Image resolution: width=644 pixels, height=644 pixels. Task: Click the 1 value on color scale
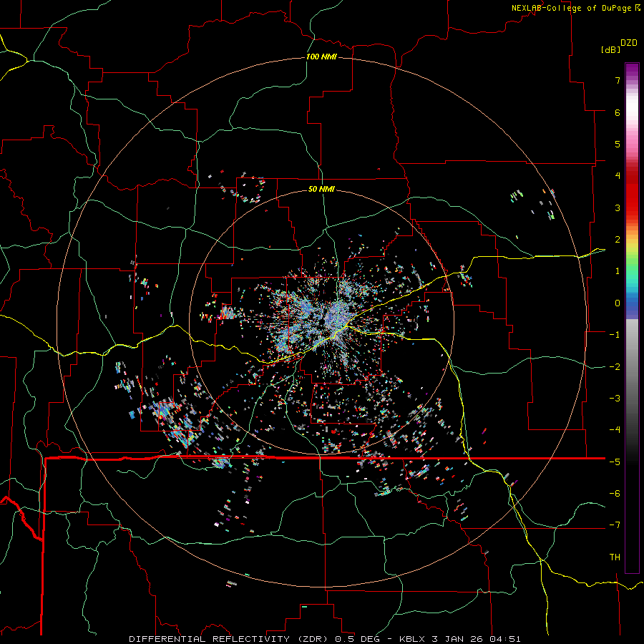coord(618,271)
